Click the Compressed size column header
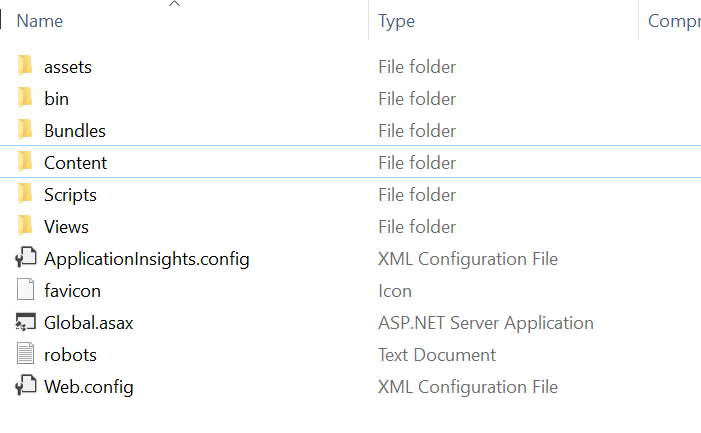The image size is (701, 433). (x=674, y=21)
